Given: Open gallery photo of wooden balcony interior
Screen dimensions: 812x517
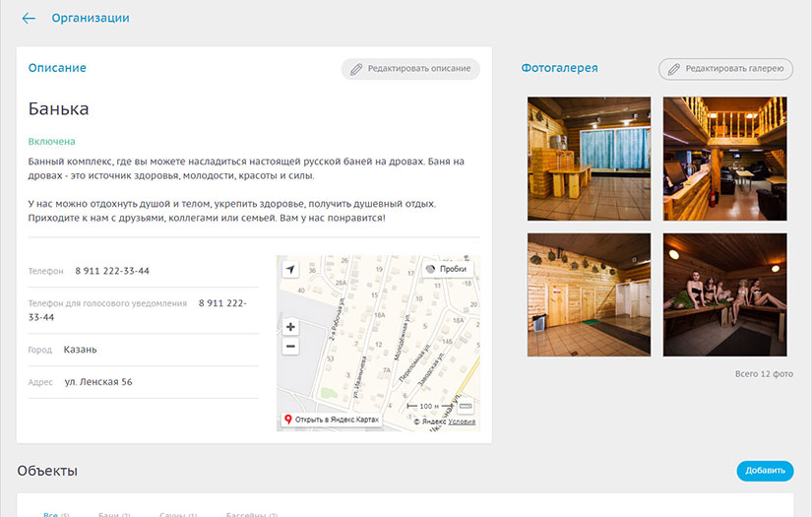Looking at the screenshot, I should [x=724, y=159].
